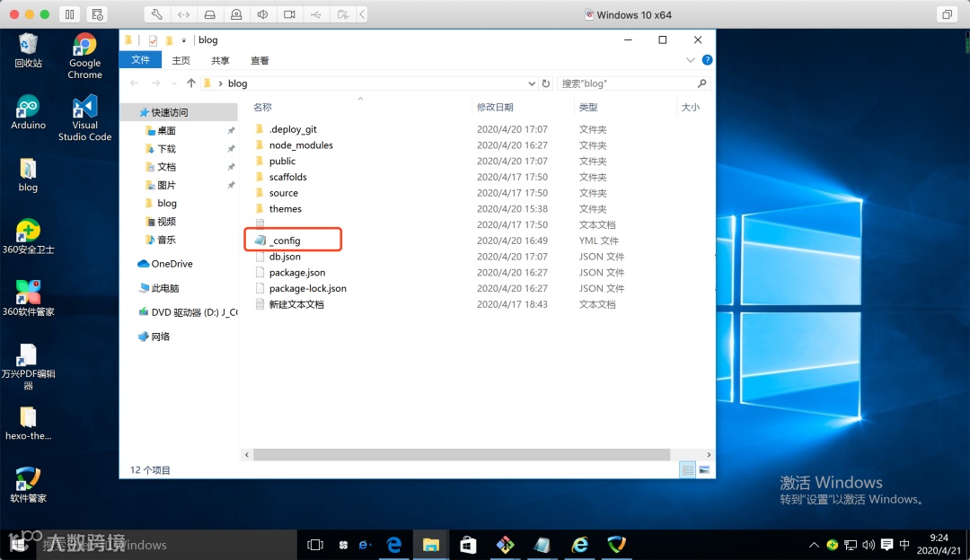Sort files by 名称 column header
The width and height of the screenshot is (970, 560).
point(262,107)
